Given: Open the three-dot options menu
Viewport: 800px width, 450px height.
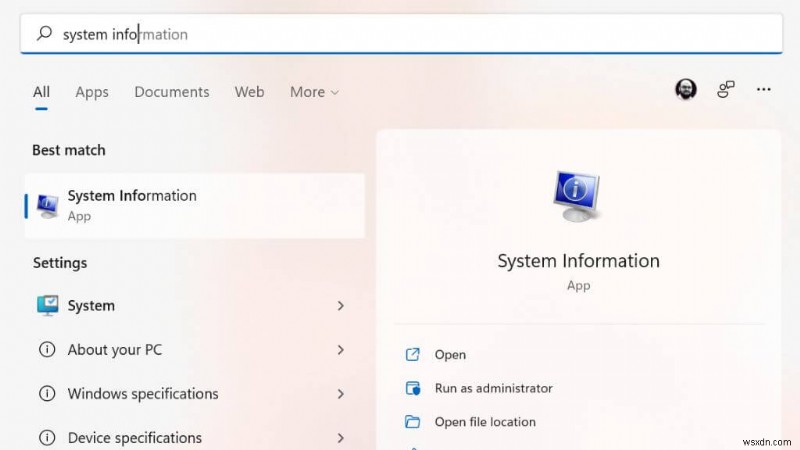Looking at the screenshot, I should point(763,89).
